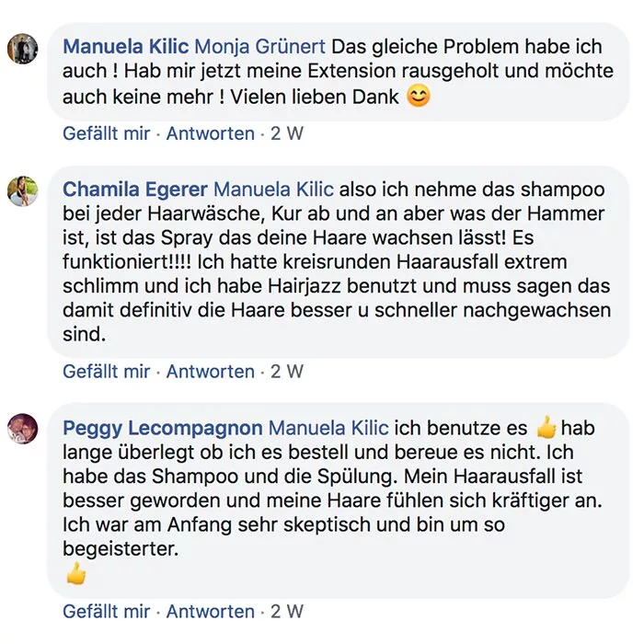Viewport: 644px width, 644px height.
Task: Reply to Manuela Kilic's comment using "Antworten"
Action: (x=210, y=133)
